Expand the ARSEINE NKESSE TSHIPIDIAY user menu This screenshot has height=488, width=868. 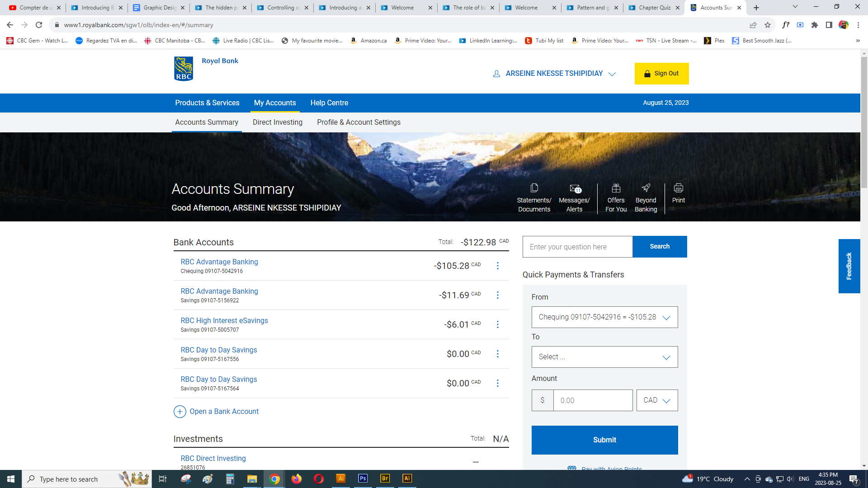[554, 74]
